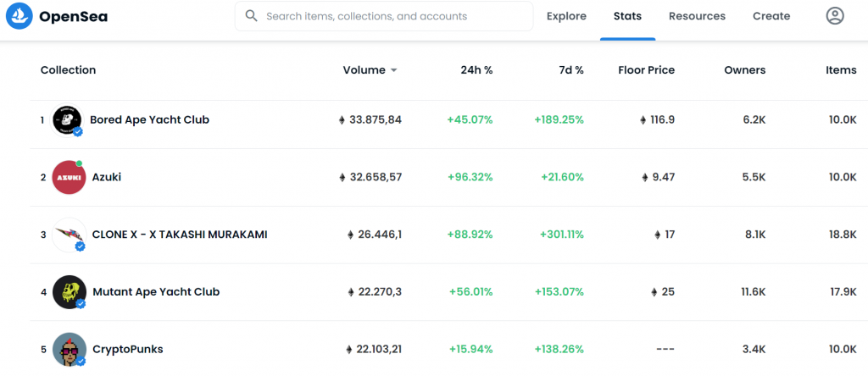The height and width of the screenshot is (376, 868).
Task: Click the +88.92% 24h change value
Action: tap(470, 235)
